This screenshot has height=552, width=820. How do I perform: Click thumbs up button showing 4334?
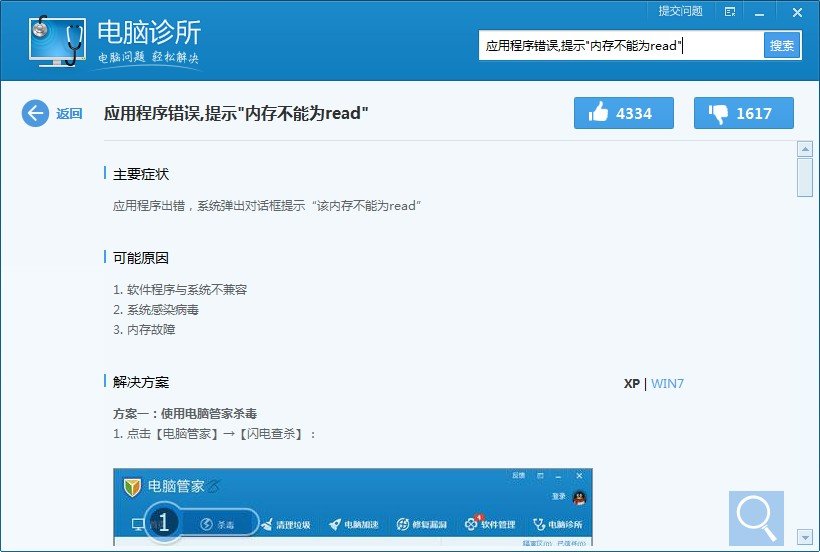click(623, 113)
